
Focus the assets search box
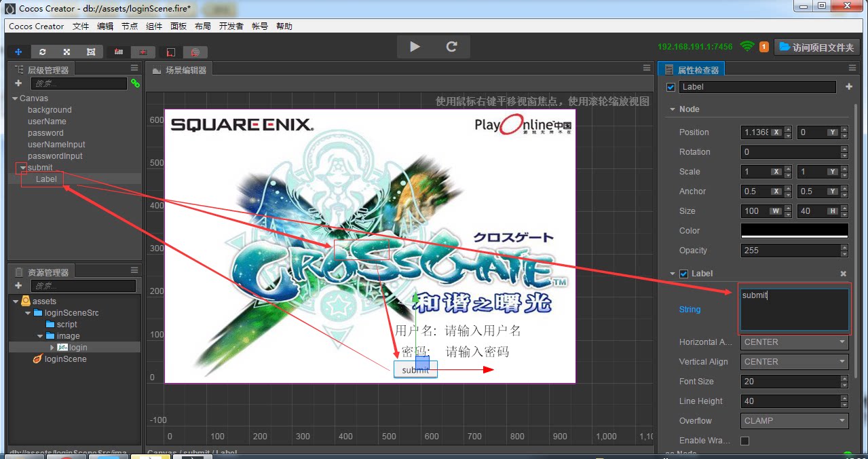tap(83, 286)
